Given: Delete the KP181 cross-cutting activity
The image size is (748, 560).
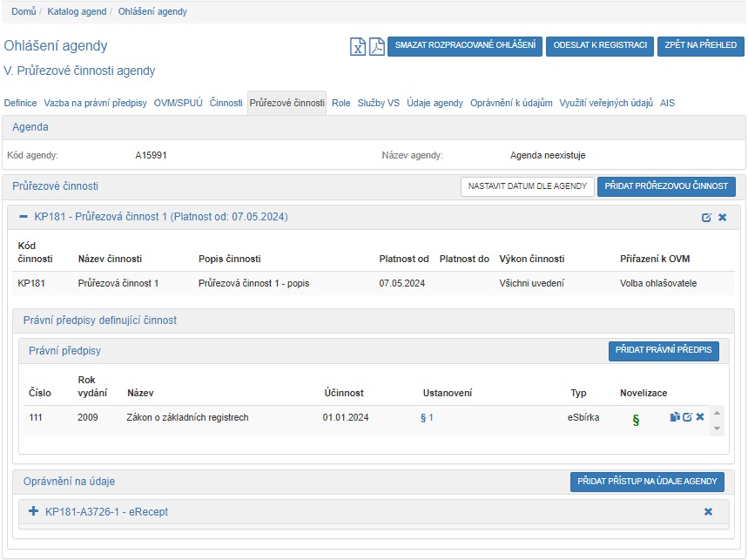Looking at the screenshot, I should point(722,217).
